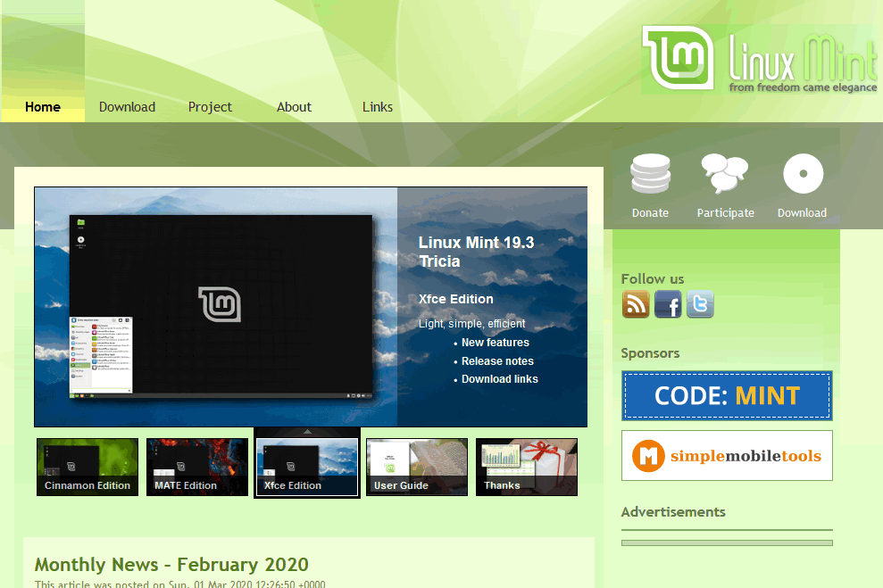This screenshot has height=588, width=883.
Task: Open the Release notes link
Action: 498,360
